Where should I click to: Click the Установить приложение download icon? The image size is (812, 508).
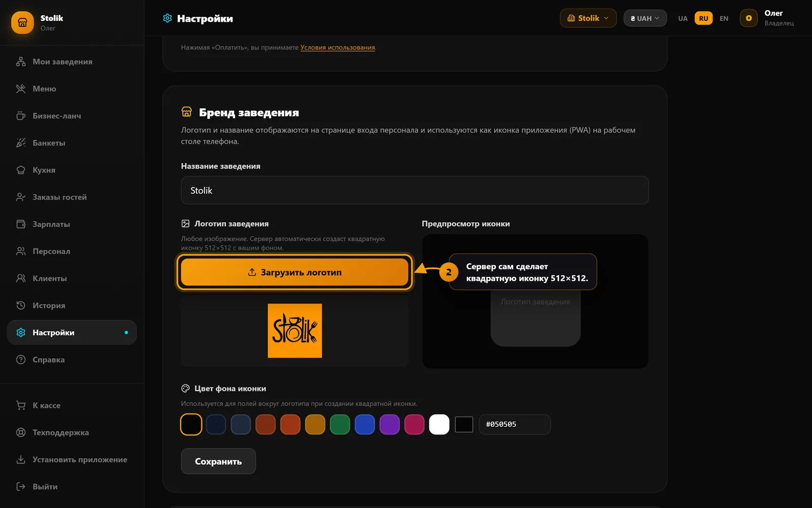[21, 460]
